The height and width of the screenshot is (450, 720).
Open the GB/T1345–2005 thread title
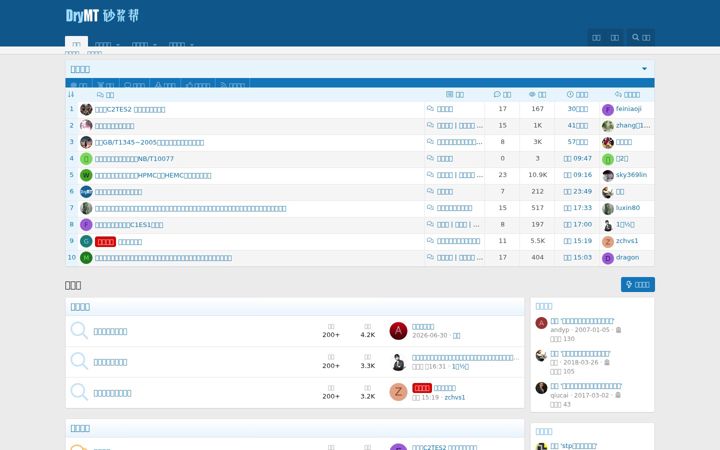point(149,142)
